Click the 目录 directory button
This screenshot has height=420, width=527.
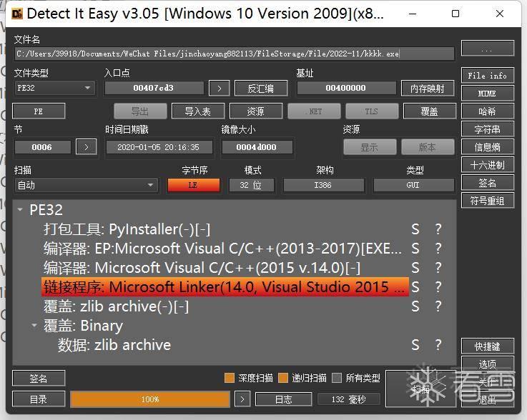tap(39, 399)
